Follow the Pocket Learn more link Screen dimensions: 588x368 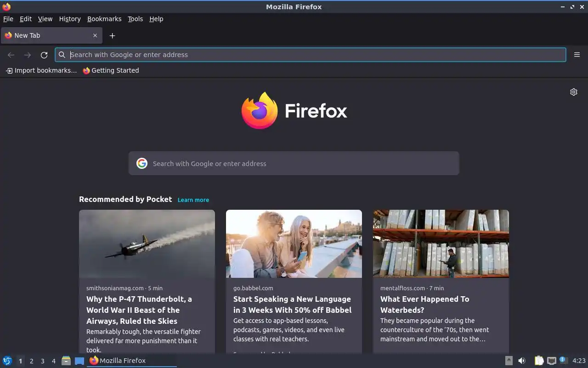(x=193, y=200)
